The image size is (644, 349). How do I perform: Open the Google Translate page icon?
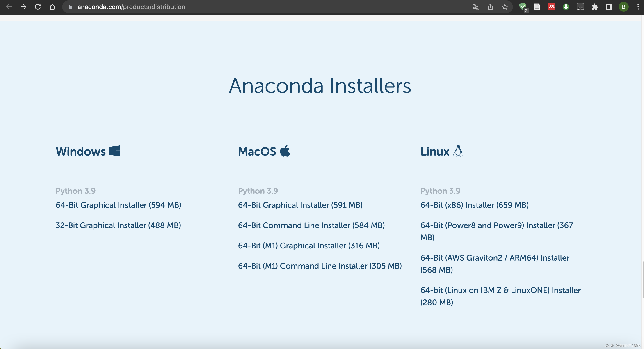tap(476, 7)
